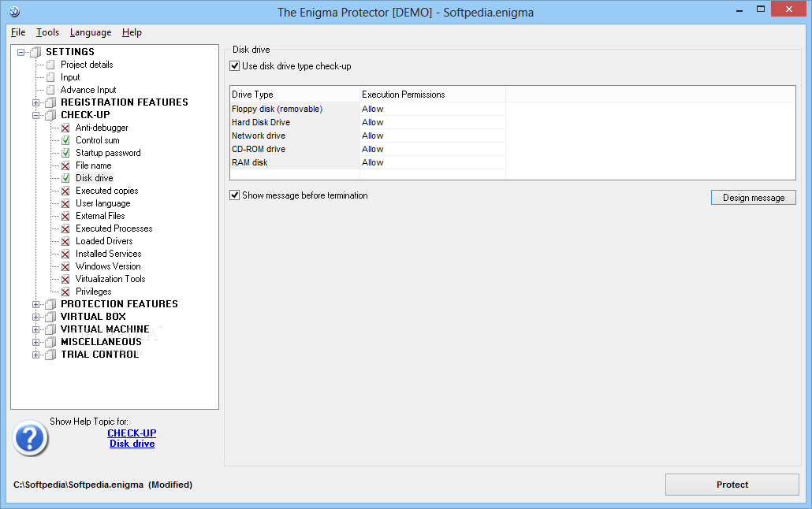Click the red X icon beside Privileges
812x509 pixels.
65,292
